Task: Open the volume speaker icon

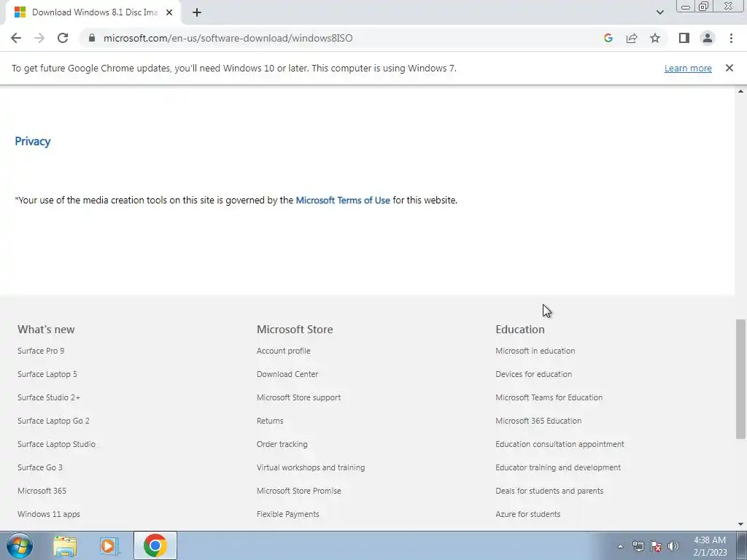Action: [x=673, y=546]
